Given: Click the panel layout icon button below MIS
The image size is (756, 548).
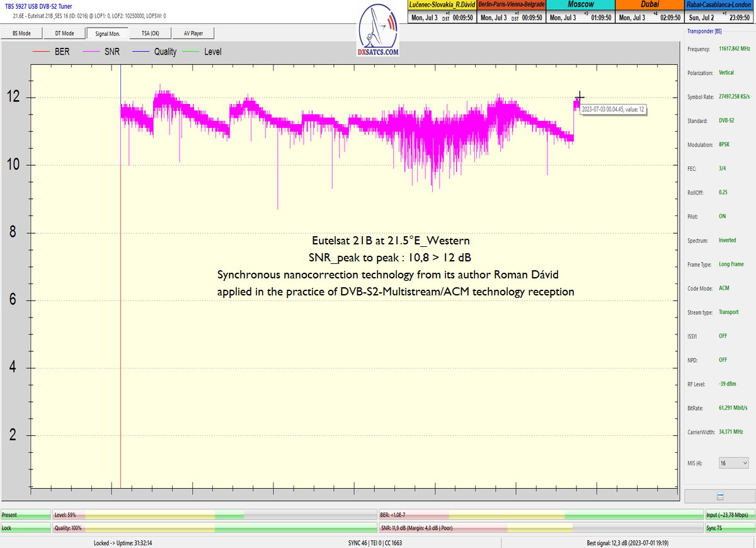Looking at the screenshot, I should pyautogui.click(x=720, y=496).
